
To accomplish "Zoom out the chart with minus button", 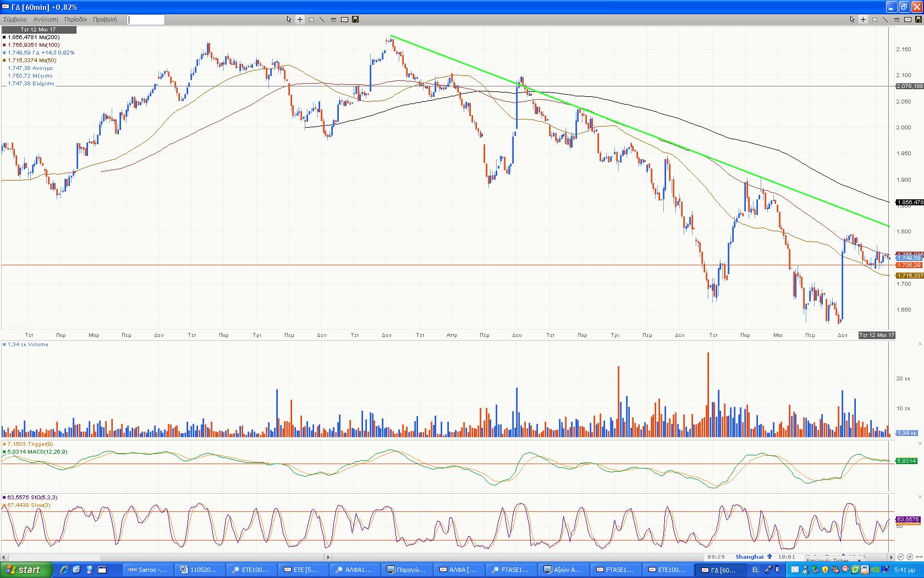I will pyautogui.click(x=900, y=557).
